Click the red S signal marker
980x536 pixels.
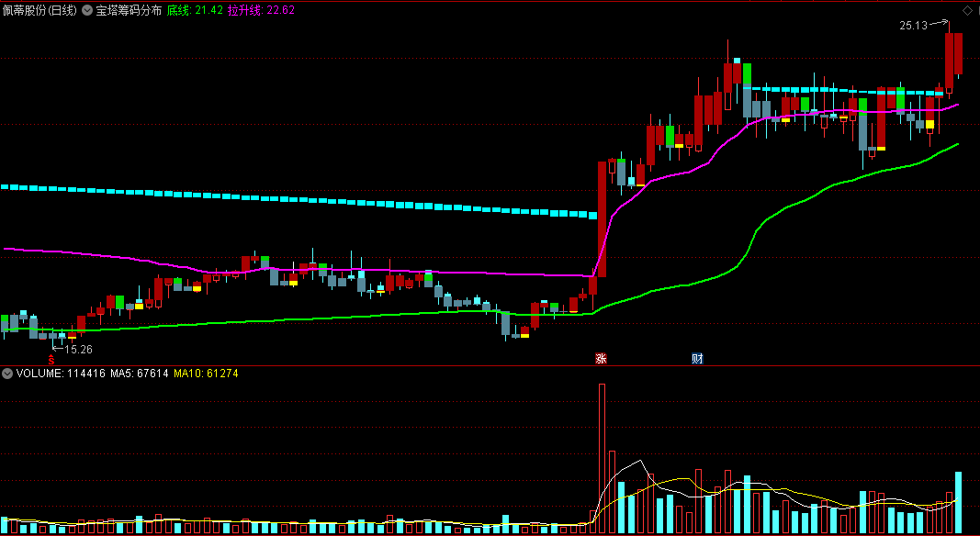tap(51, 359)
